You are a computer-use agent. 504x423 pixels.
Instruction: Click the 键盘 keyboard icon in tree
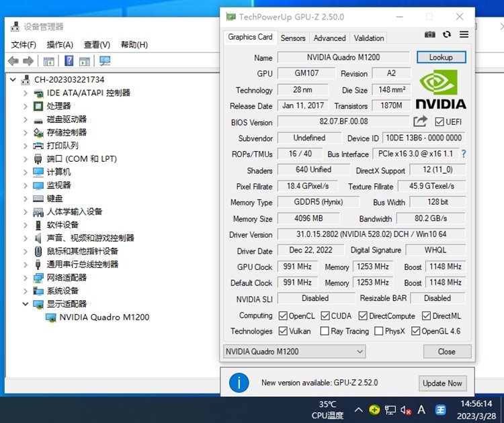tap(38, 199)
